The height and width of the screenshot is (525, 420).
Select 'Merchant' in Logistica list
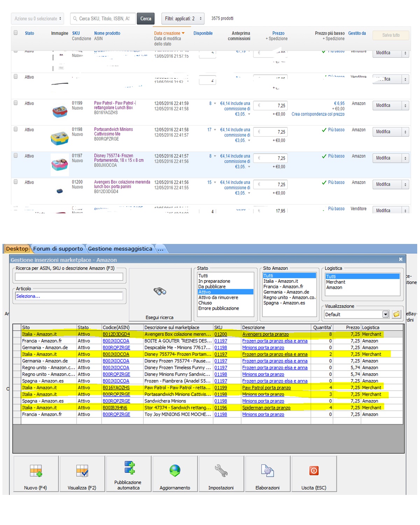[335, 282]
